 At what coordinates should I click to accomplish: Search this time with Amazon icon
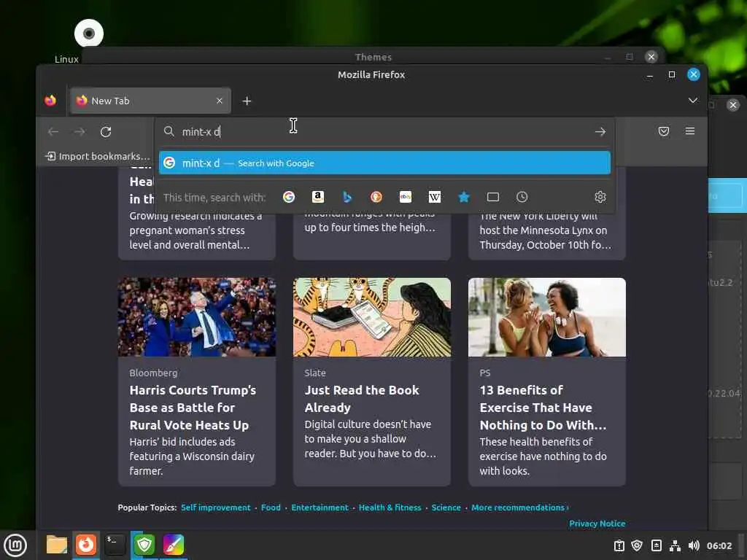(318, 197)
